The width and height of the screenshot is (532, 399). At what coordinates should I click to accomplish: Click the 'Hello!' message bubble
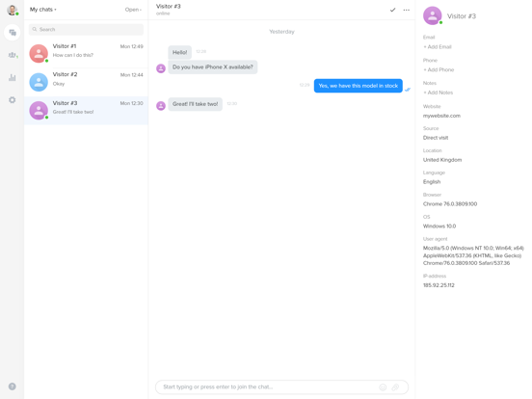[180, 52]
